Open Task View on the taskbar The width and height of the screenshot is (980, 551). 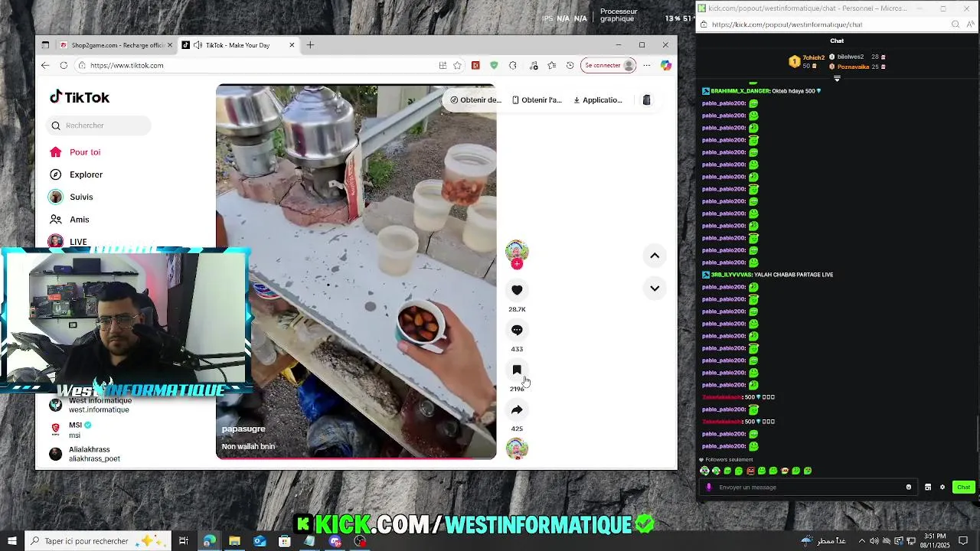point(184,541)
